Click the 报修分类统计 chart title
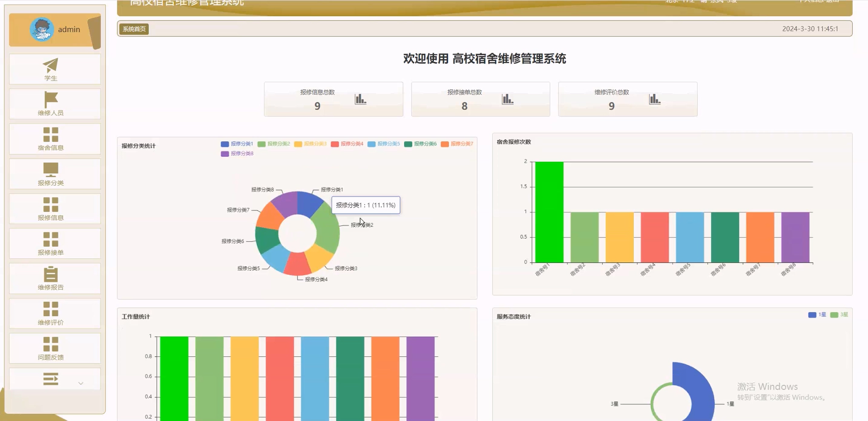The width and height of the screenshot is (868, 421). pos(139,146)
